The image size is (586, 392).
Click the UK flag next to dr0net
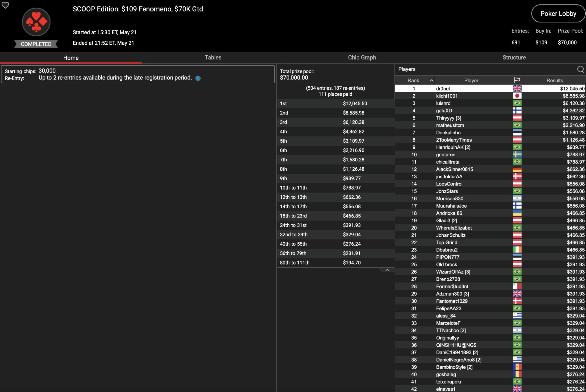517,89
